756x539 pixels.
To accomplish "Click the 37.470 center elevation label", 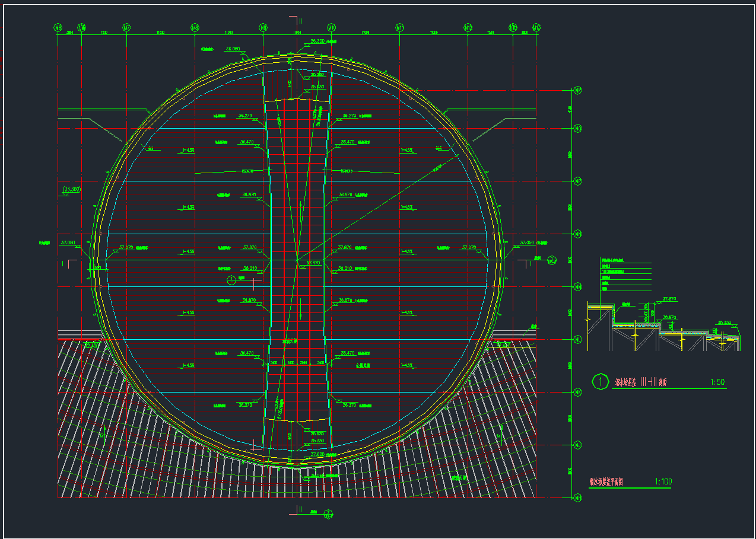I will pyautogui.click(x=313, y=262).
